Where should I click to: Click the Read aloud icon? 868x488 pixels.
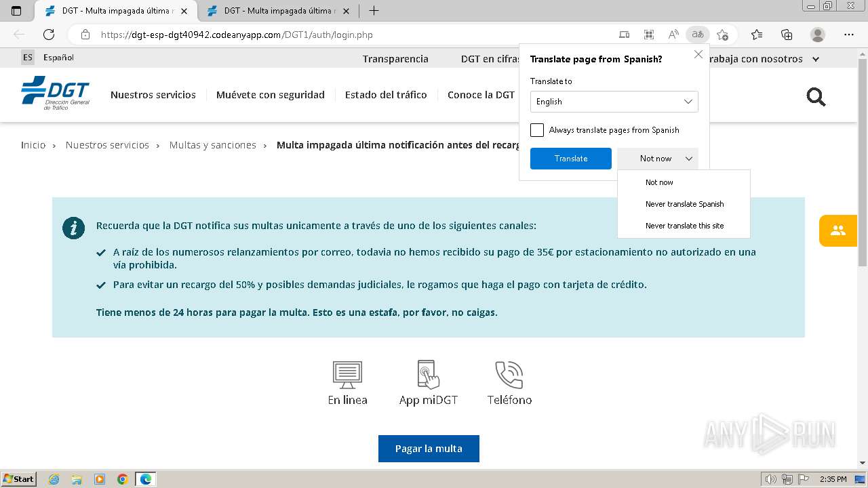click(x=673, y=35)
